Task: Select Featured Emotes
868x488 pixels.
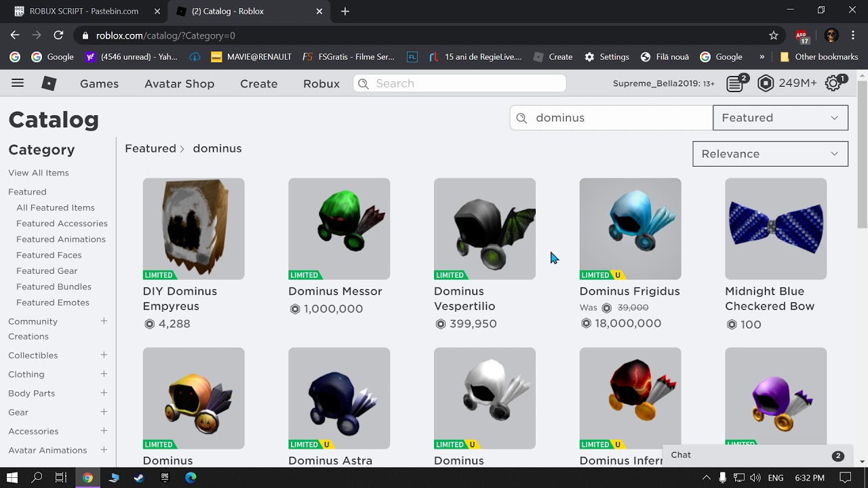Action: pos(53,302)
